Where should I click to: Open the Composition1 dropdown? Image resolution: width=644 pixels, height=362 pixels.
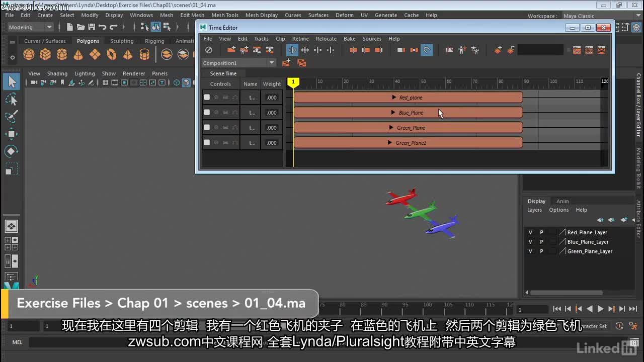272,62
